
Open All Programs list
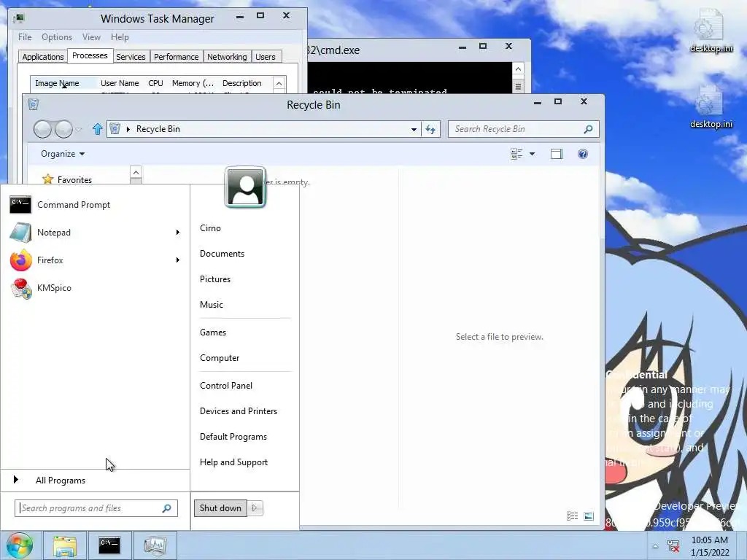tap(60, 481)
